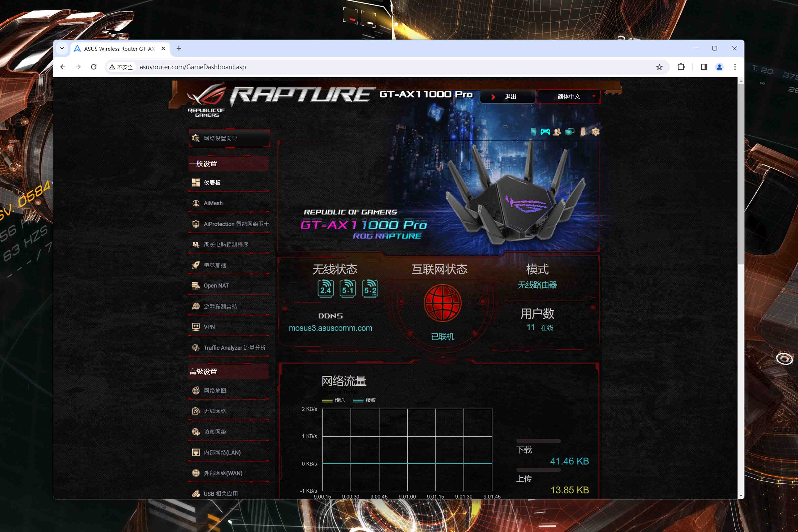Image resolution: width=798 pixels, height=532 pixels.
Task: Click the red internet globe icon
Action: pos(442,303)
